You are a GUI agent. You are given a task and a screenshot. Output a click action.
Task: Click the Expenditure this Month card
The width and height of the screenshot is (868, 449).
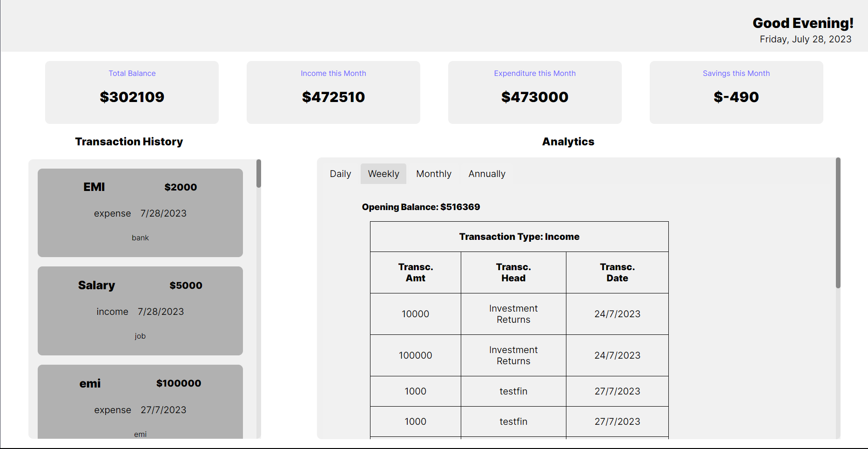[x=534, y=92]
